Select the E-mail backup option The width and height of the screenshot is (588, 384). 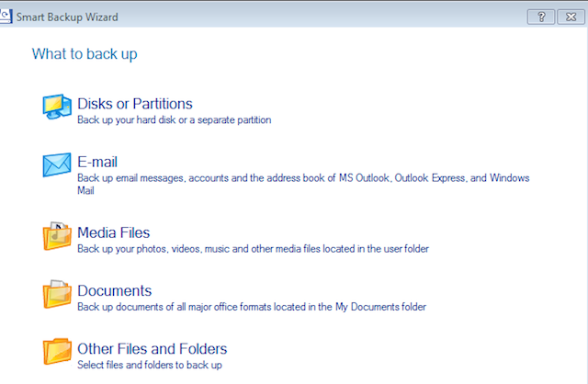[x=97, y=162]
